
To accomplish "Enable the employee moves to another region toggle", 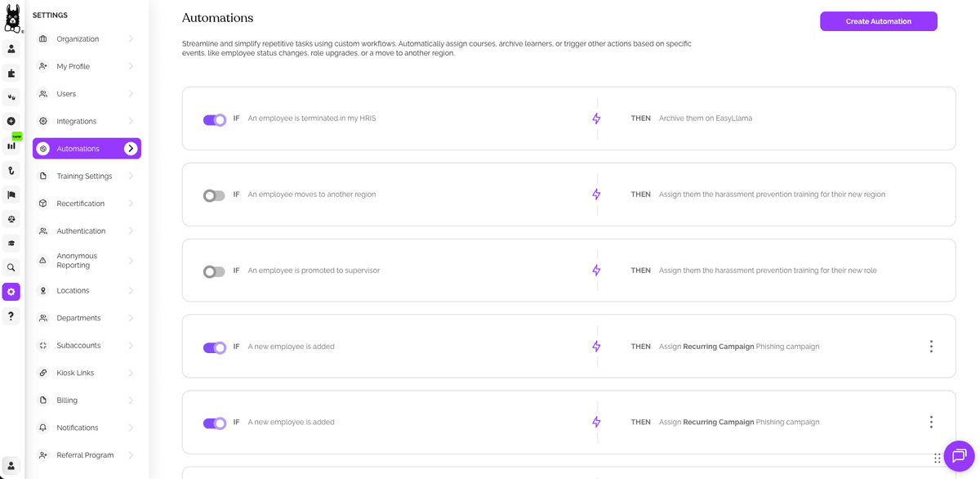I will pos(214,195).
